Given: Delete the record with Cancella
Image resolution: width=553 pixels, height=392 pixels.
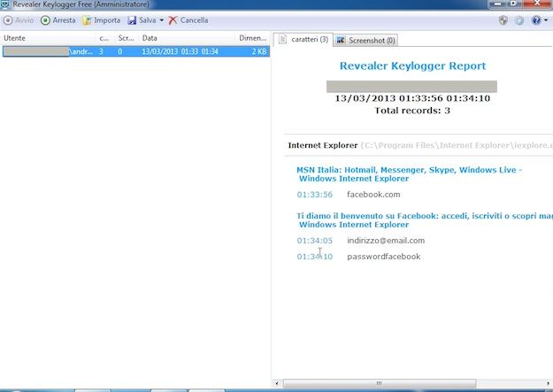Looking at the screenshot, I should 188,20.
